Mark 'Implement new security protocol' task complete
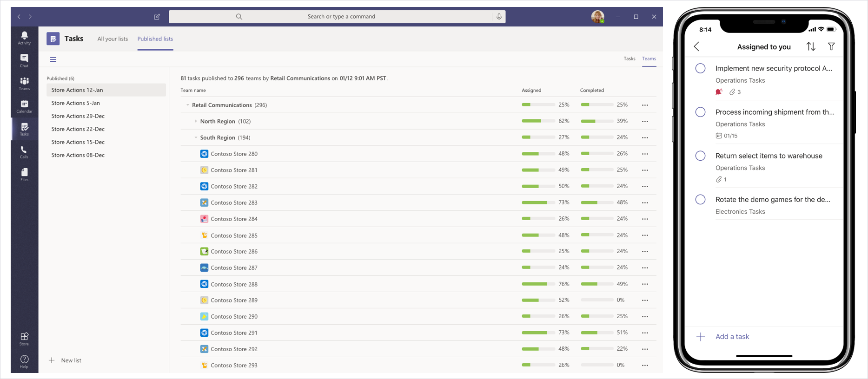868x379 pixels. [700, 68]
